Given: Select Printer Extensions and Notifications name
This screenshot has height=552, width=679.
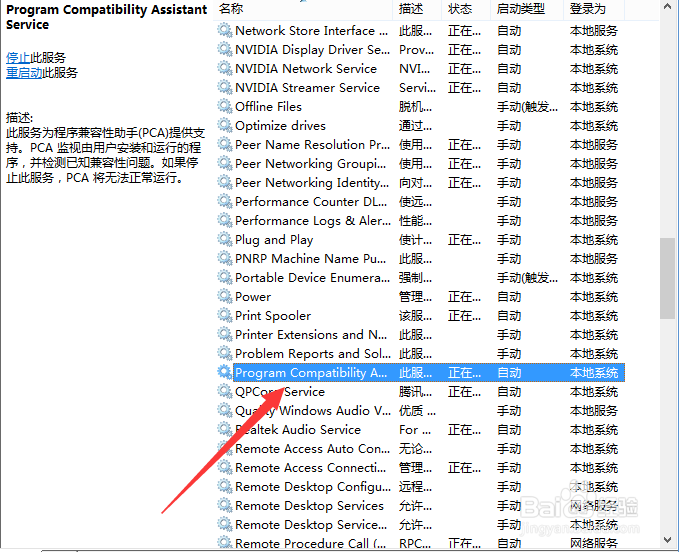Looking at the screenshot, I should pyautogui.click(x=311, y=335).
